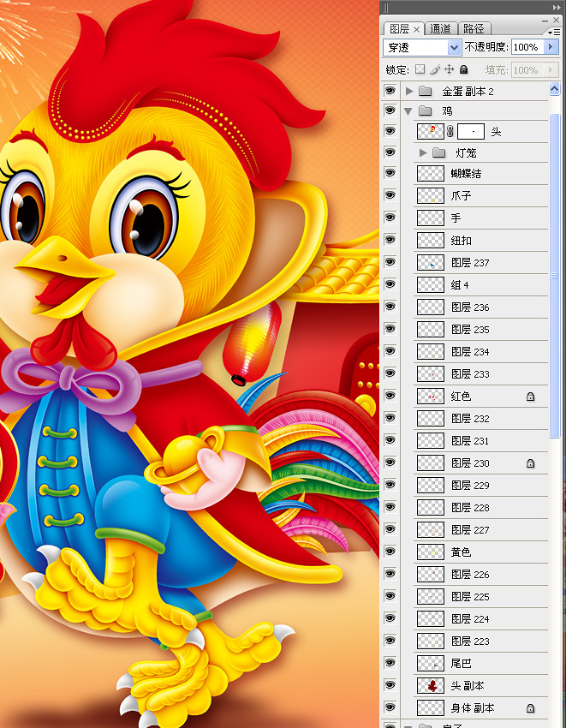
Task: Click the lock image pixels brush icon
Action: (x=435, y=69)
